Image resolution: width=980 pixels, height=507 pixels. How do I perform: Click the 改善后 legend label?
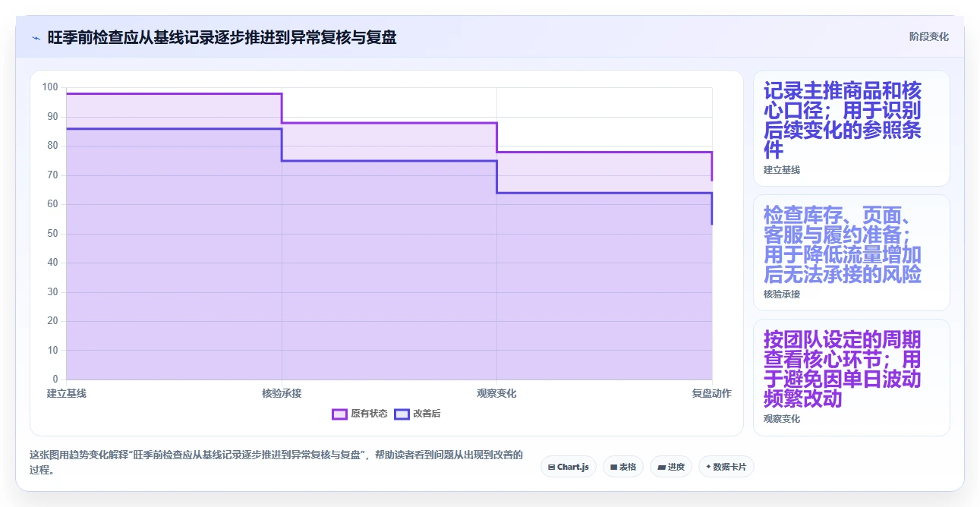(427, 414)
